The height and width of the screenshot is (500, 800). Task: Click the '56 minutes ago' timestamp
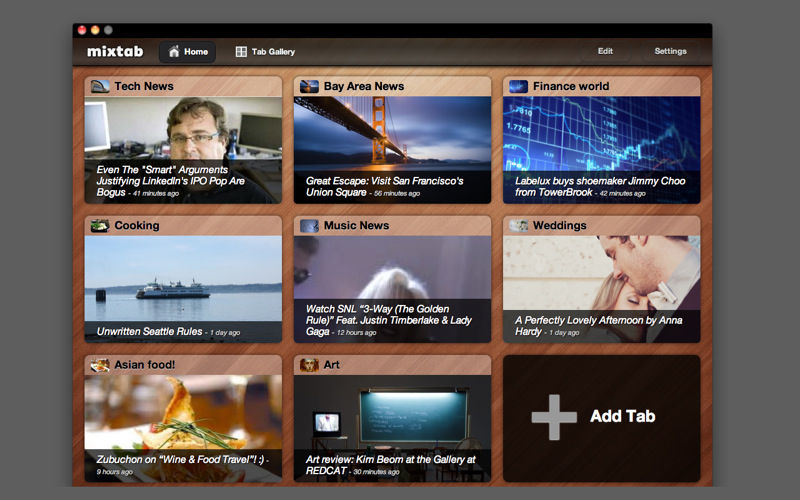[x=397, y=193]
